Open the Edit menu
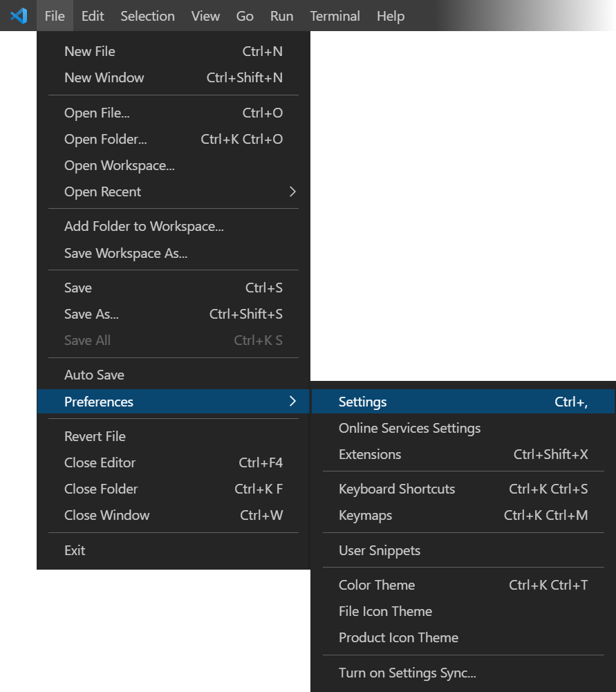Viewport: 616px width, 692px height. (x=92, y=15)
